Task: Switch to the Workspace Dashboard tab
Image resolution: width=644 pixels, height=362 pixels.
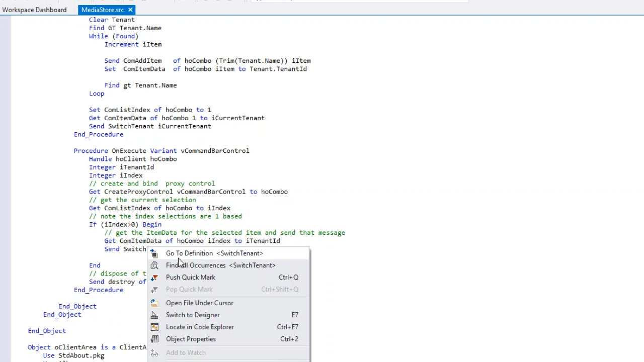Action: pyautogui.click(x=34, y=10)
